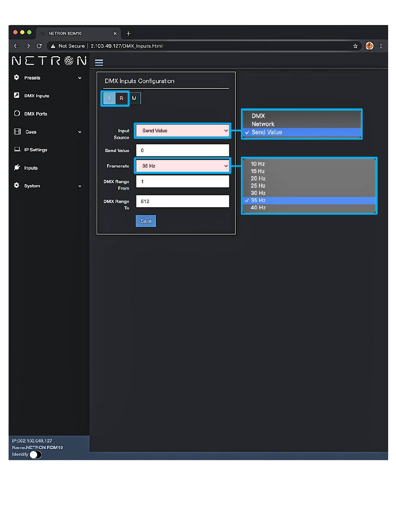Viewport: 396px width, 532px height.
Task: Expand the System menu chevron
Action: pos(80,186)
